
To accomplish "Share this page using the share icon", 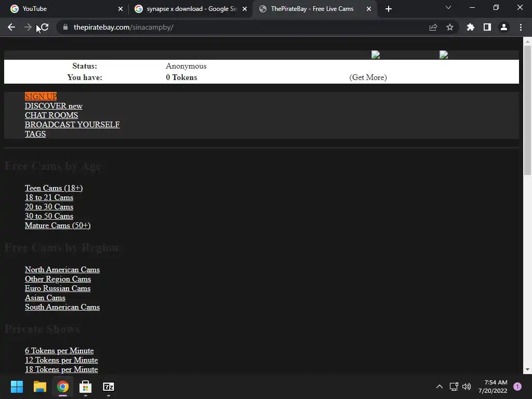I will (433, 27).
